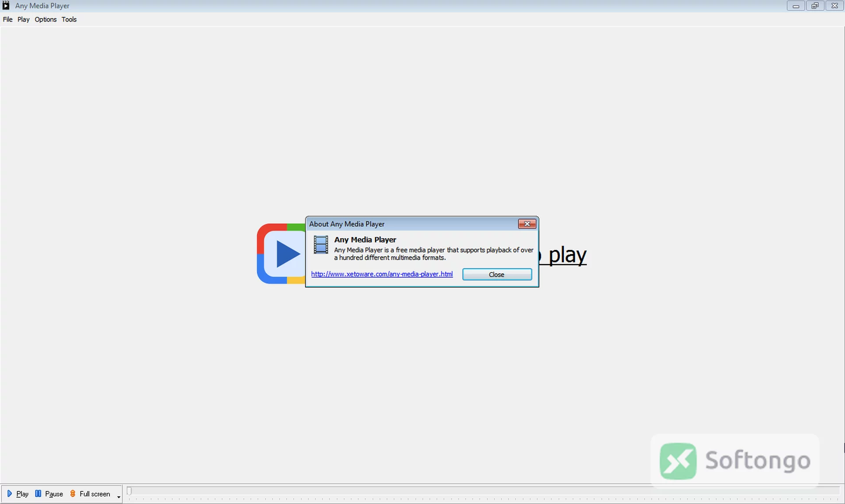Image resolution: width=845 pixels, height=504 pixels.
Task: Click the Play button in bottom toolbar
Action: click(x=18, y=494)
